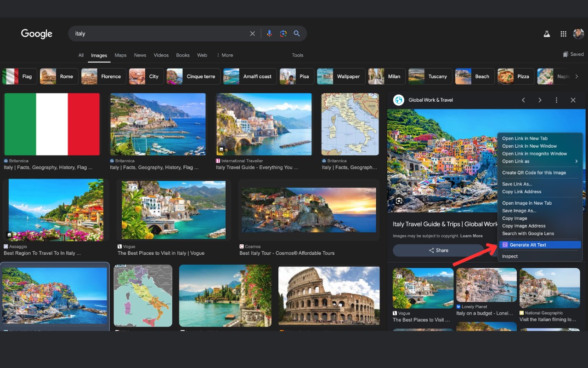This screenshot has width=588, height=368.
Task: Open 'Italy Travel Guide & Trips' title link
Action: [445, 224]
